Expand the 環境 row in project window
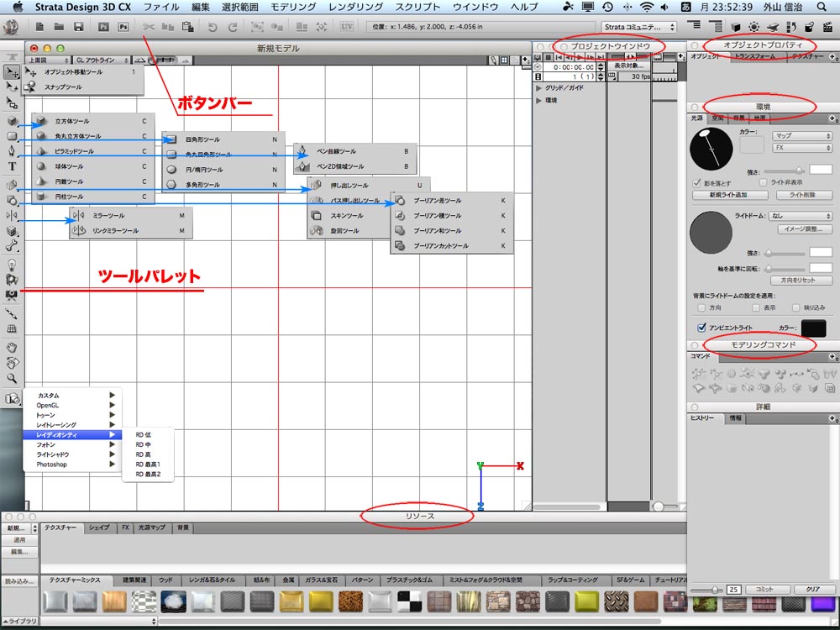840x630 pixels. coord(539,100)
